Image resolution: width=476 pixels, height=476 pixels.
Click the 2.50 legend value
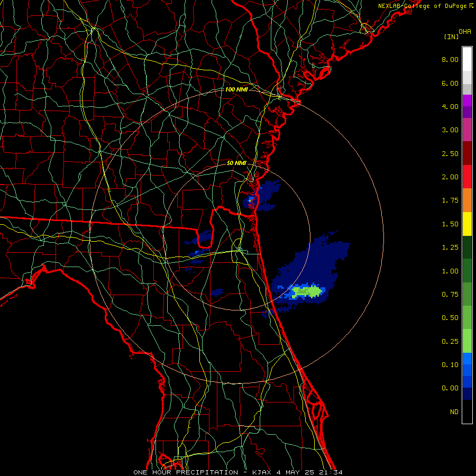(450, 153)
